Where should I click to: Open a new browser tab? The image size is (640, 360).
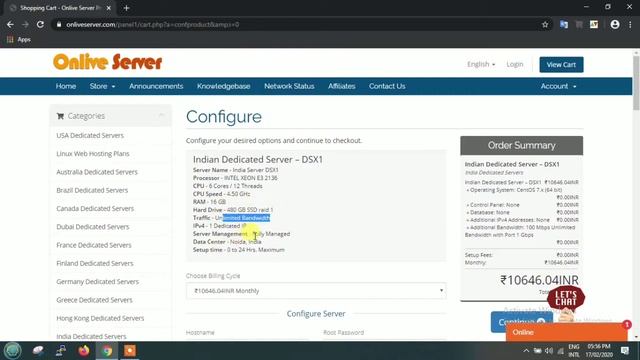point(126,8)
